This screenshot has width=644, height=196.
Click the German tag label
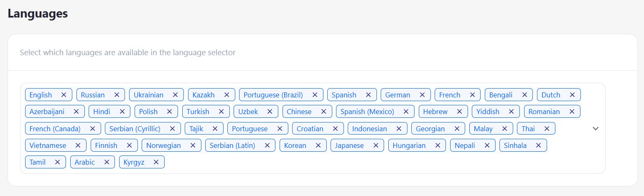pyautogui.click(x=397, y=95)
